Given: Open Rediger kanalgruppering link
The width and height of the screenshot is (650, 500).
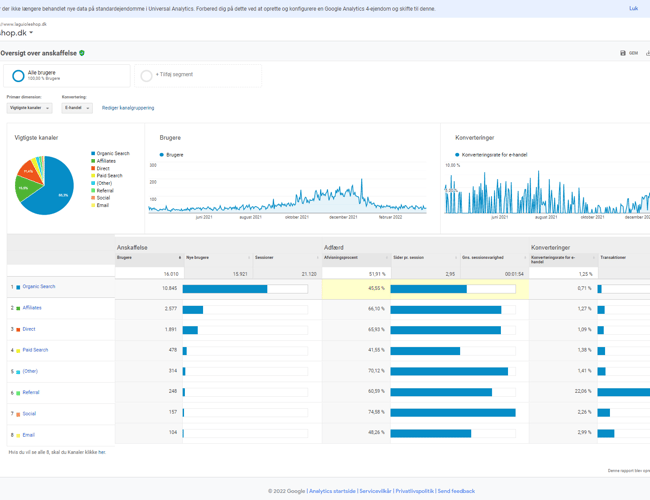Looking at the screenshot, I should click(x=128, y=108).
